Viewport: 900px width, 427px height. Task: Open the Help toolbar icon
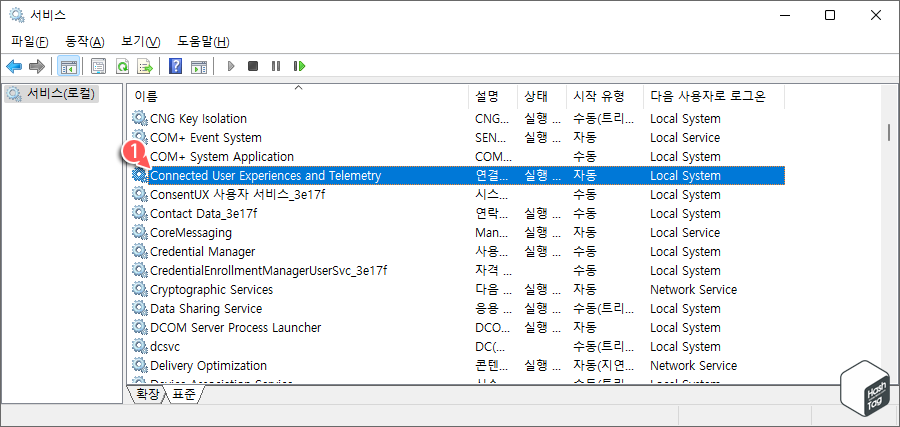click(176, 67)
